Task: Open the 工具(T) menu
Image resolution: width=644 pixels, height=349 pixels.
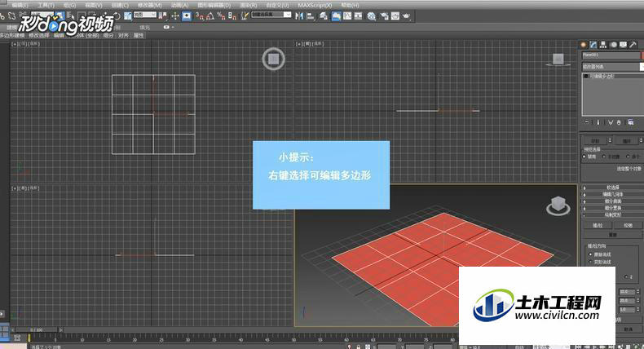Action: point(46,6)
